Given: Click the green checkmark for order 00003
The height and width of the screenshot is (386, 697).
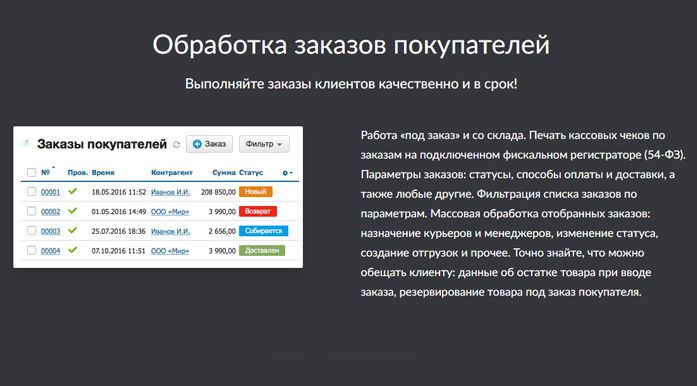Looking at the screenshot, I should tap(72, 230).
